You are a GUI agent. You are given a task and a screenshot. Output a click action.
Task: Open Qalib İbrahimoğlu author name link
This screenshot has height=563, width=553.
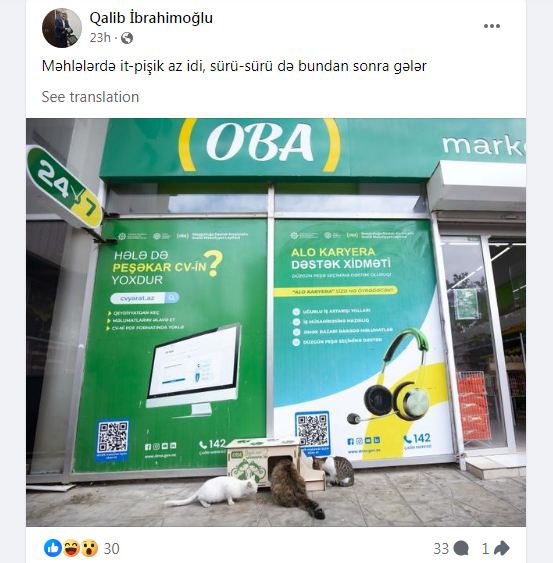pos(151,18)
